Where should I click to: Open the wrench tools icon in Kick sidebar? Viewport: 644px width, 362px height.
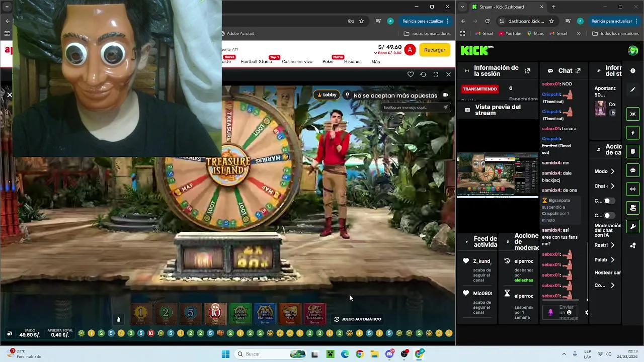click(x=633, y=227)
